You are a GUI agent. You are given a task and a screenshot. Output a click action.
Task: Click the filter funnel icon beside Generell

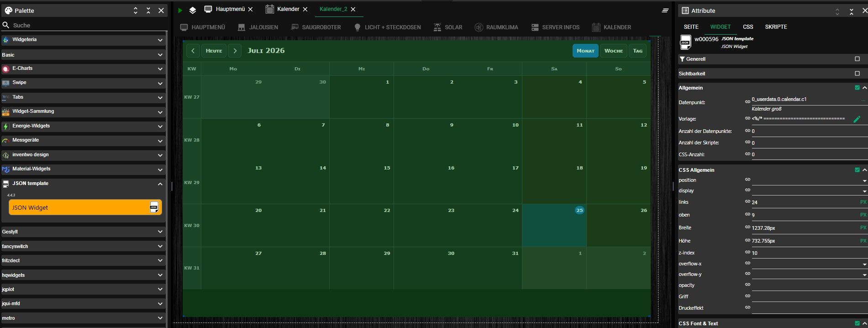click(x=682, y=59)
